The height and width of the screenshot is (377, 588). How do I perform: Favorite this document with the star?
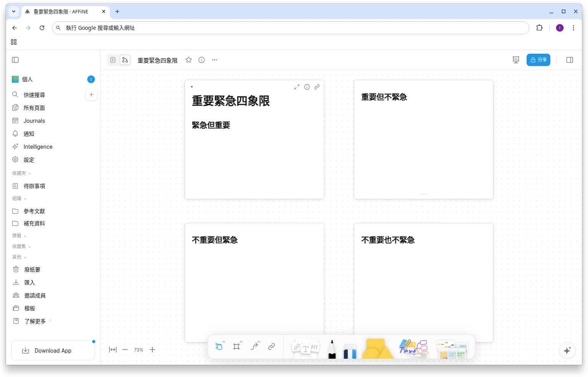(x=189, y=60)
